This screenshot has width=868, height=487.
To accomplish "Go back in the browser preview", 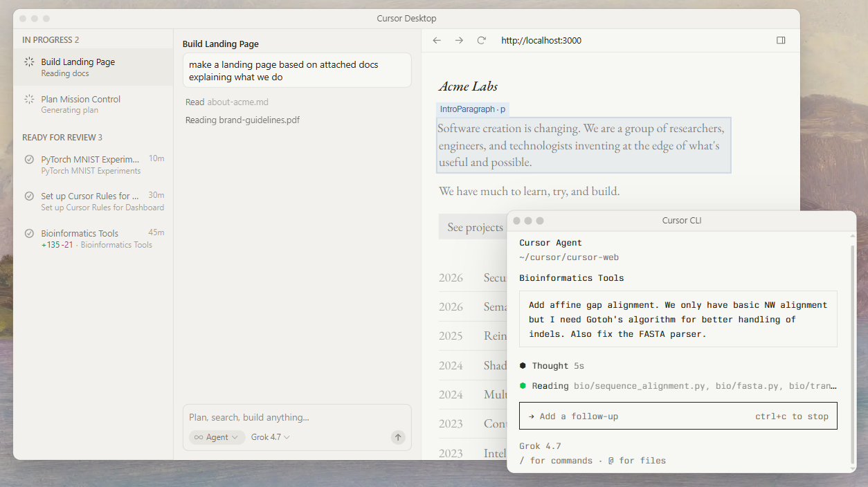I will point(437,40).
